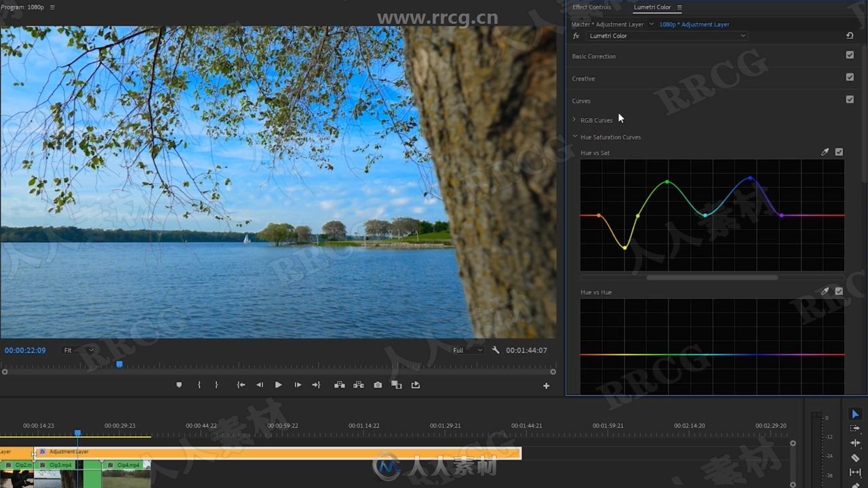Click the Go to In point icon
This screenshot has height=488, width=868.
coord(241,385)
